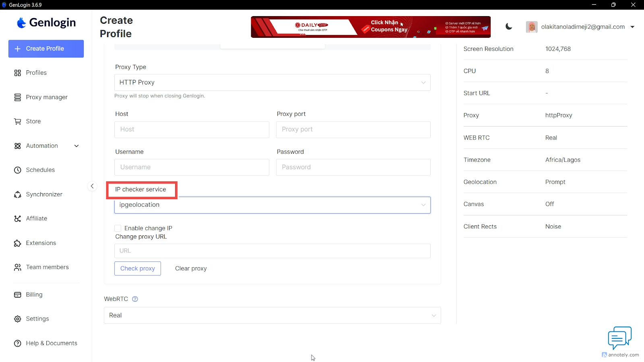Image resolution: width=644 pixels, height=362 pixels.
Task: Open the IP checker service dropdown
Action: click(x=272, y=205)
